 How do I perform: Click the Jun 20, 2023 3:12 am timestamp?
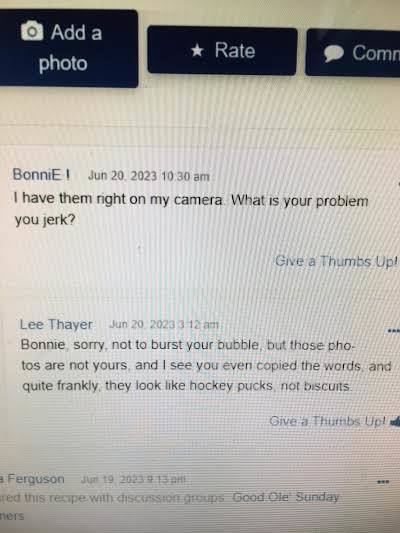tap(164, 324)
